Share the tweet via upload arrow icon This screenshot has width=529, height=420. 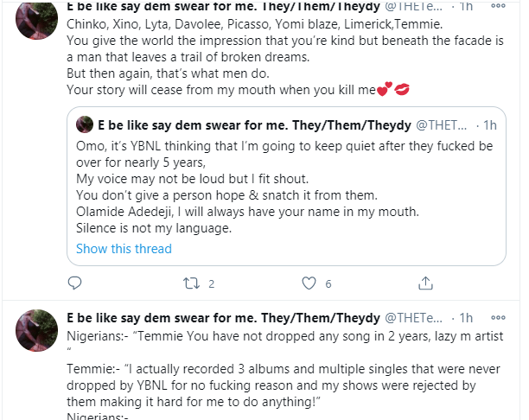[425, 283]
